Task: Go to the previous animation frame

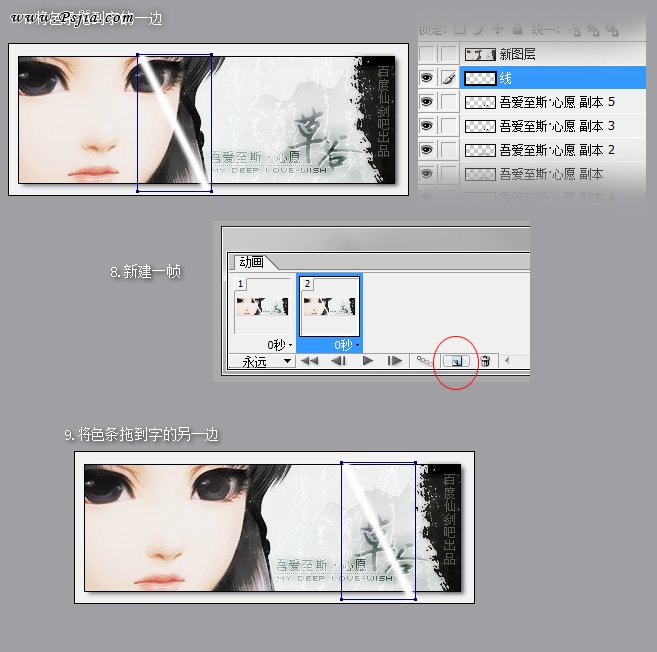Action: [339, 360]
